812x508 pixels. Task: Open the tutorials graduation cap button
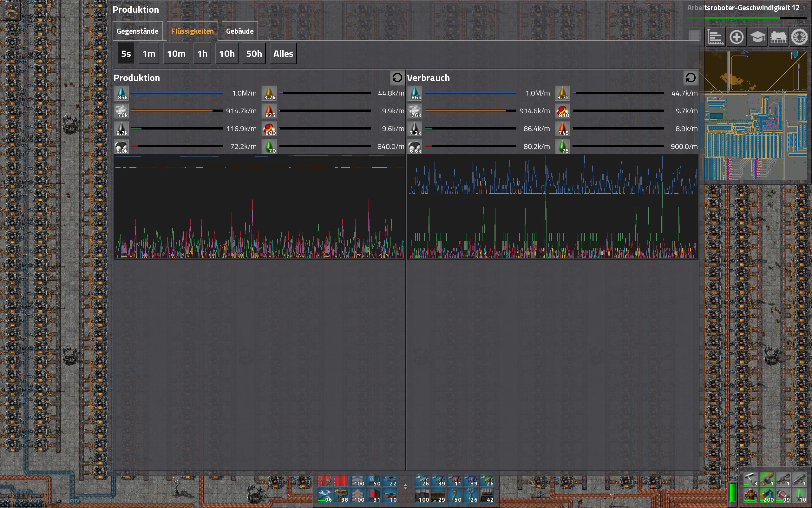tap(758, 37)
